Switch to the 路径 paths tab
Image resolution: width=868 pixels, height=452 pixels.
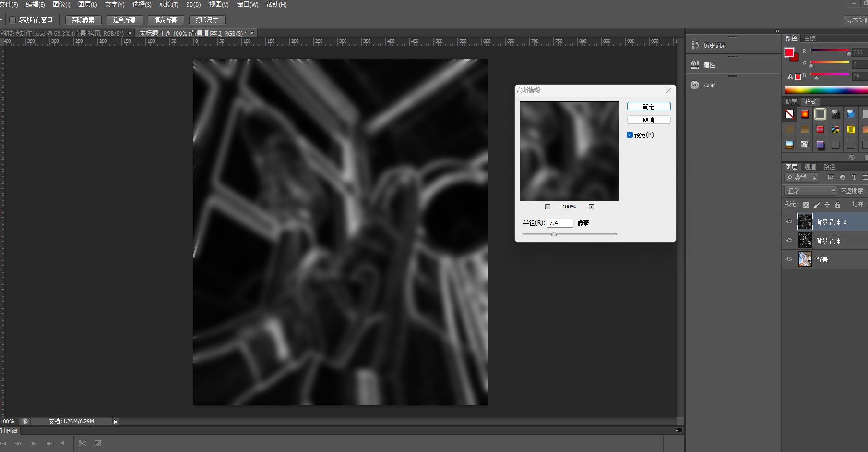829,167
